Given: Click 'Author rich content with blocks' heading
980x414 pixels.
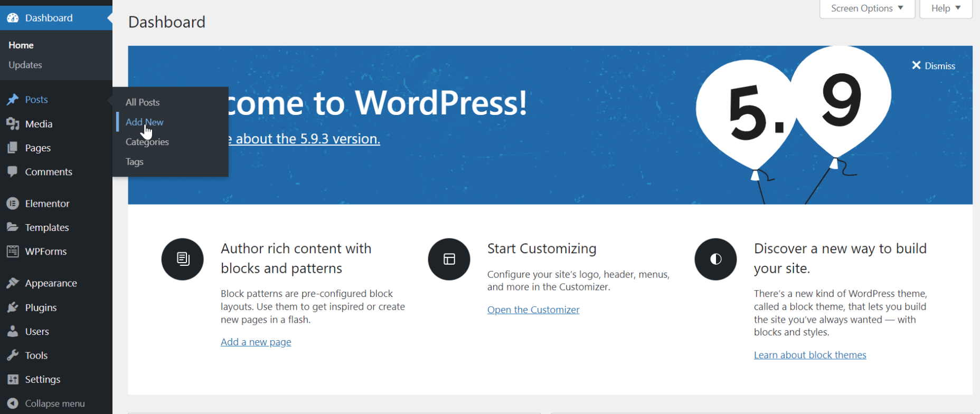Looking at the screenshot, I should (296, 258).
